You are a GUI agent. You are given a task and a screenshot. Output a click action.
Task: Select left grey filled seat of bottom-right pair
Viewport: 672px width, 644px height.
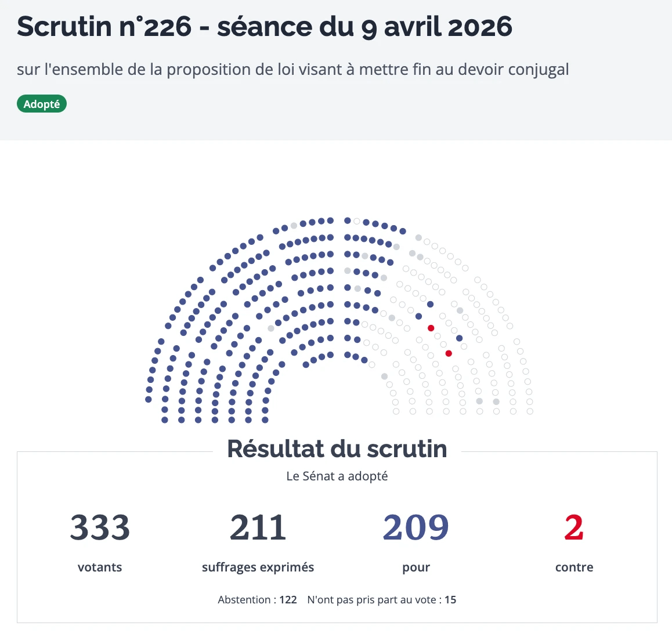pyautogui.click(x=479, y=401)
